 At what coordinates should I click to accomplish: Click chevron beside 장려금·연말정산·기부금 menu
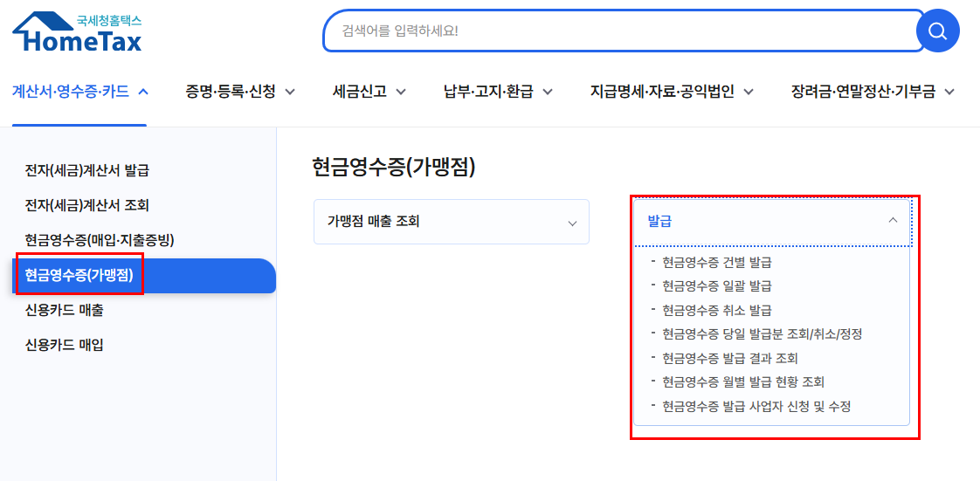949,93
